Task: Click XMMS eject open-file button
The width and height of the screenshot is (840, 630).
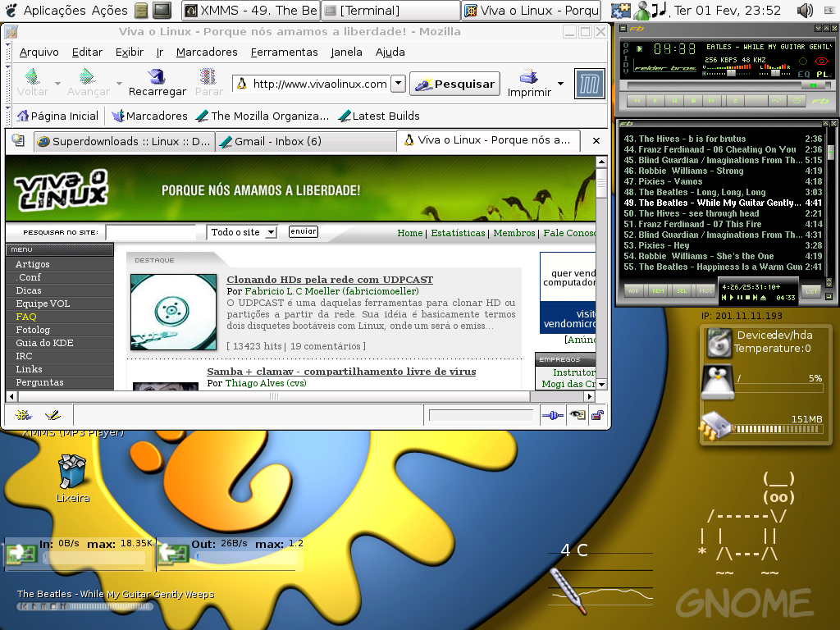Action: [x=734, y=101]
